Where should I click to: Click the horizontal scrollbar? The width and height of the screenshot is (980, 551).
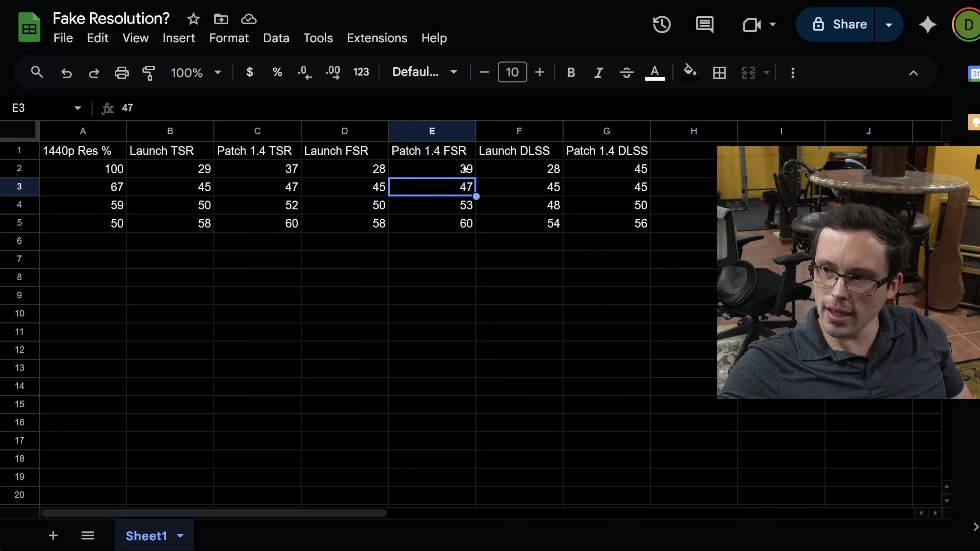click(x=214, y=513)
